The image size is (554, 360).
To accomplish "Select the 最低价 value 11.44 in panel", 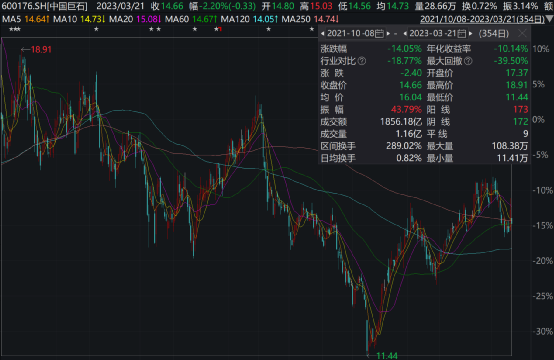I will point(517,98).
